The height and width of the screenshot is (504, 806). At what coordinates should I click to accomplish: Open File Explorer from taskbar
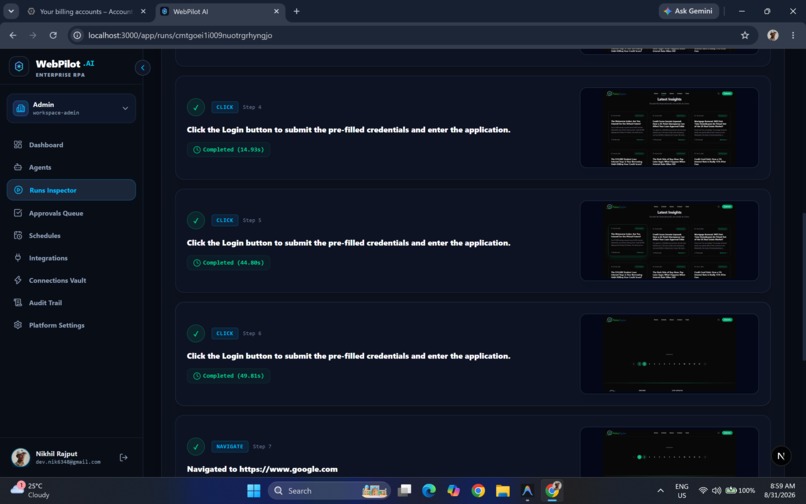click(503, 491)
